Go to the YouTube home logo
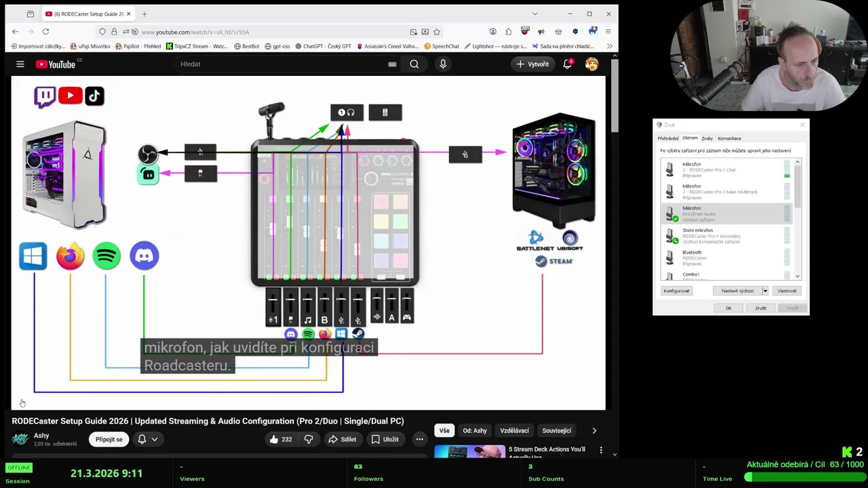Screen dimensions: 868x488 pyautogui.click(x=56, y=64)
